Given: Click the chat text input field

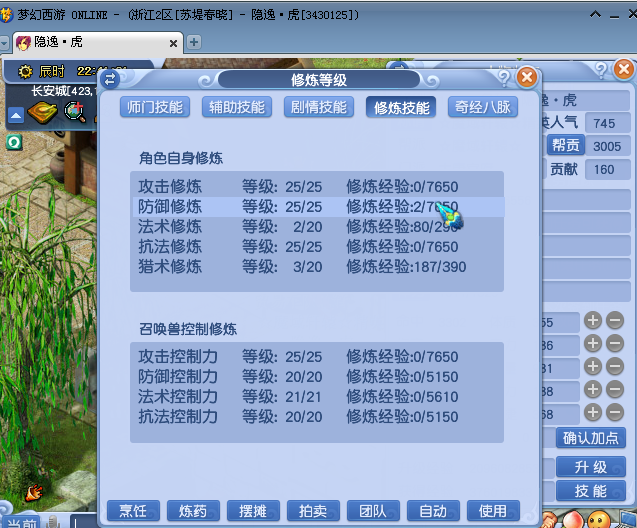Looking at the screenshot, I should (83, 522).
